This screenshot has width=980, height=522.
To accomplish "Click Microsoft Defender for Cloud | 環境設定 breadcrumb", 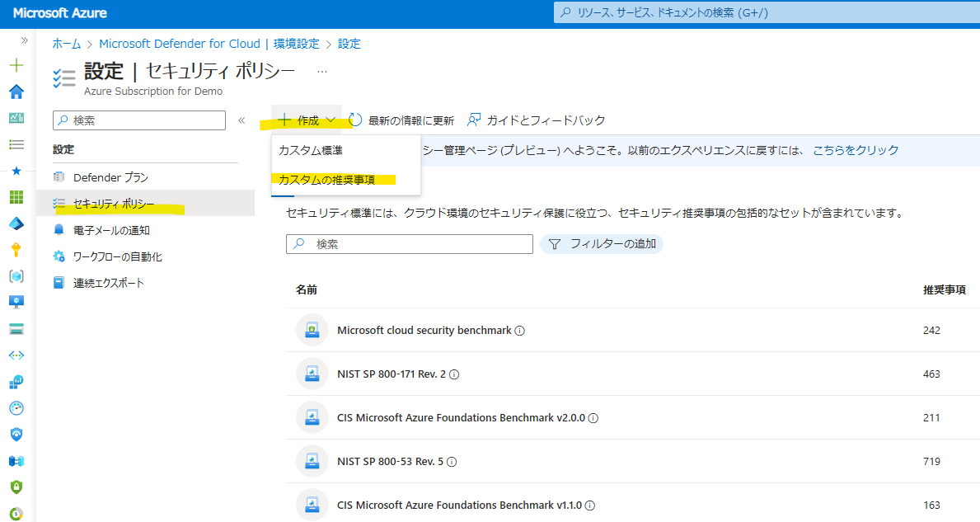I will coord(209,44).
